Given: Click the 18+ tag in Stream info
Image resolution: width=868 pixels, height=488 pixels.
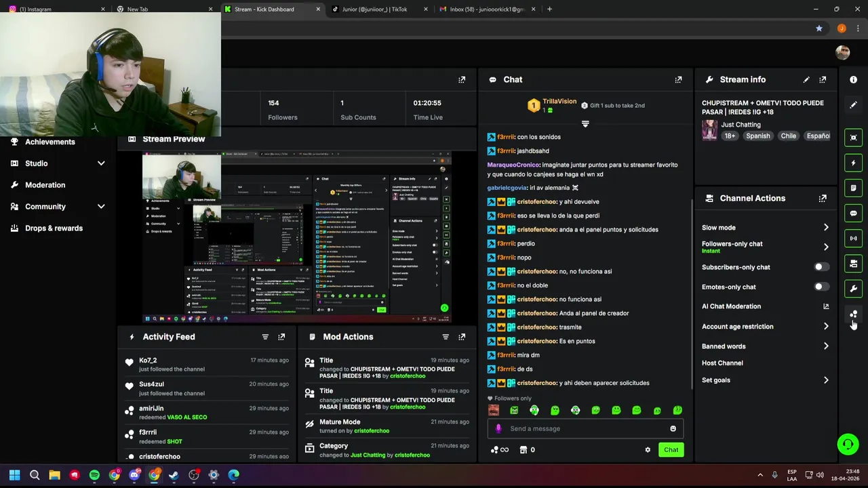Looking at the screenshot, I should [x=730, y=136].
